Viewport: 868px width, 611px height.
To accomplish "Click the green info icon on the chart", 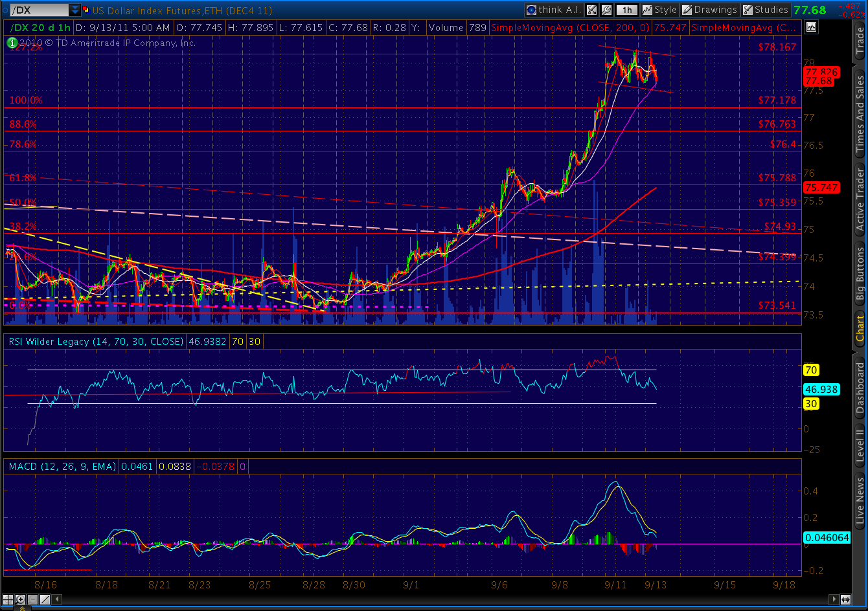I will tap(12, 43).
